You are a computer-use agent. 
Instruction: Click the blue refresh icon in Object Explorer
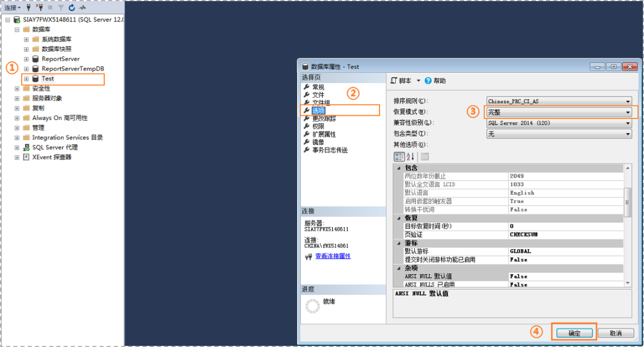[72, 7]
